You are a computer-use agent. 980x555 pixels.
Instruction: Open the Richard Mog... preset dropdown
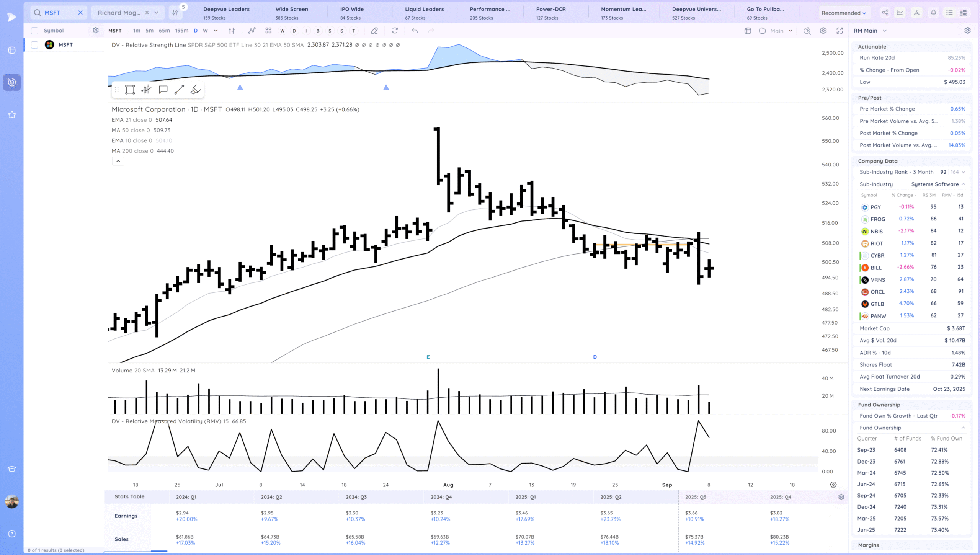[x=156, y=13]
